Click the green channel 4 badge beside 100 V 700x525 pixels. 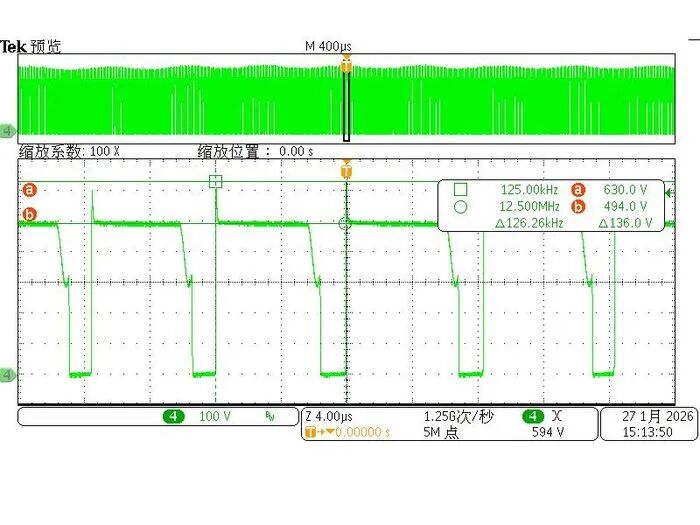click(x=174, y=417)
